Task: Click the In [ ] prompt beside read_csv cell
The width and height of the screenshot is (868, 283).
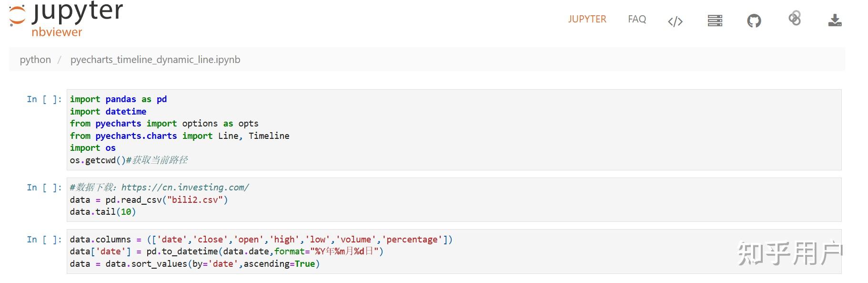Action: (x=44, y=188)
